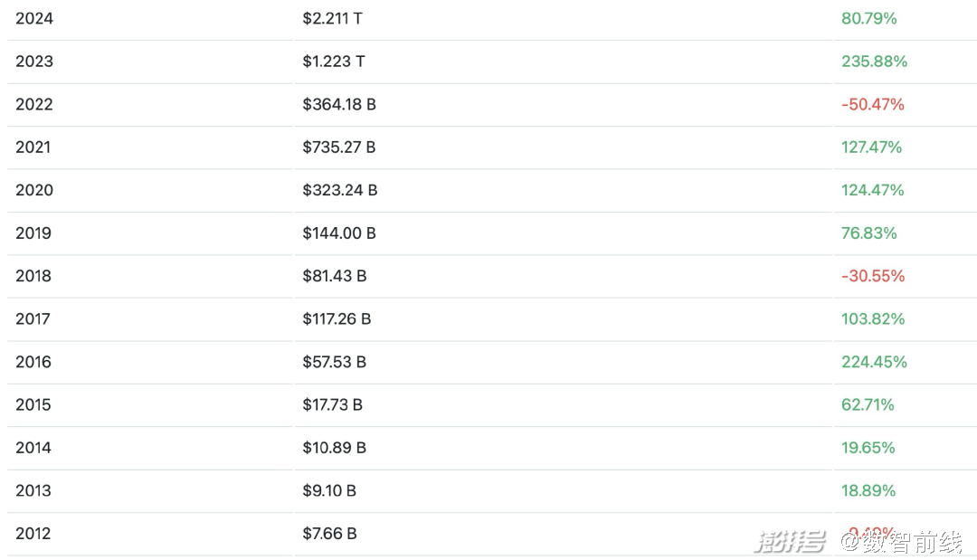Click the @数智前线 watermark text
Screen dimensions: 977x560
901,542
